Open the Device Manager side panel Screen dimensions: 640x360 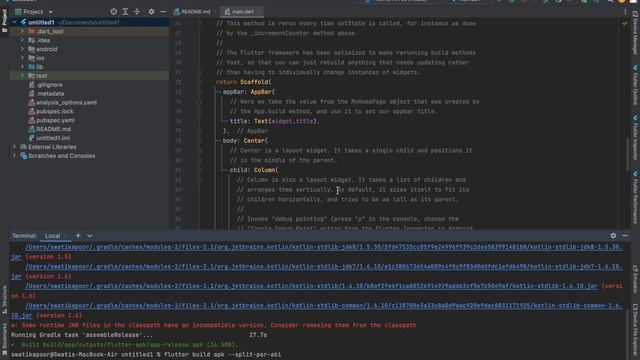tap(635, 33)
